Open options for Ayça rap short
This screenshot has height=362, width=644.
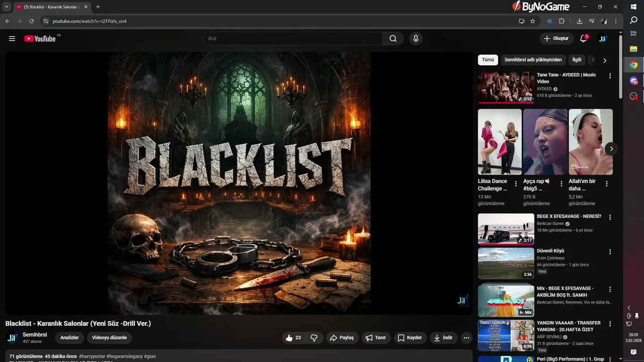click(x=561, y=184)
